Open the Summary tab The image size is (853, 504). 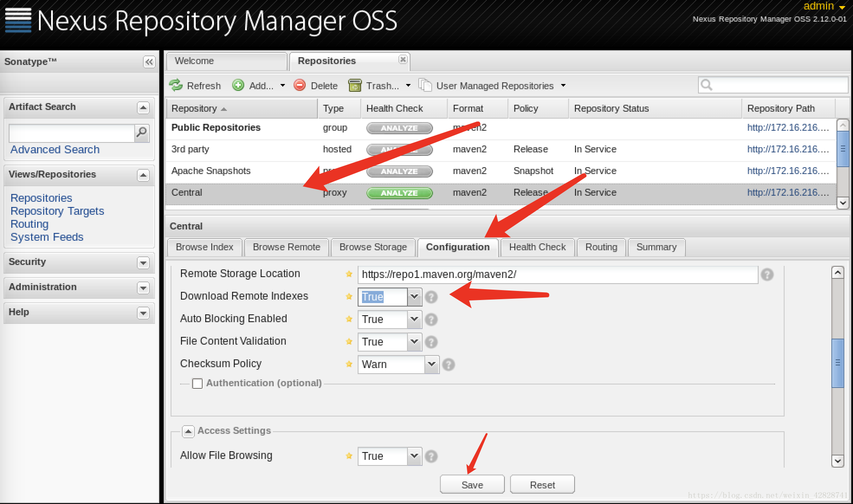point(656,247)
